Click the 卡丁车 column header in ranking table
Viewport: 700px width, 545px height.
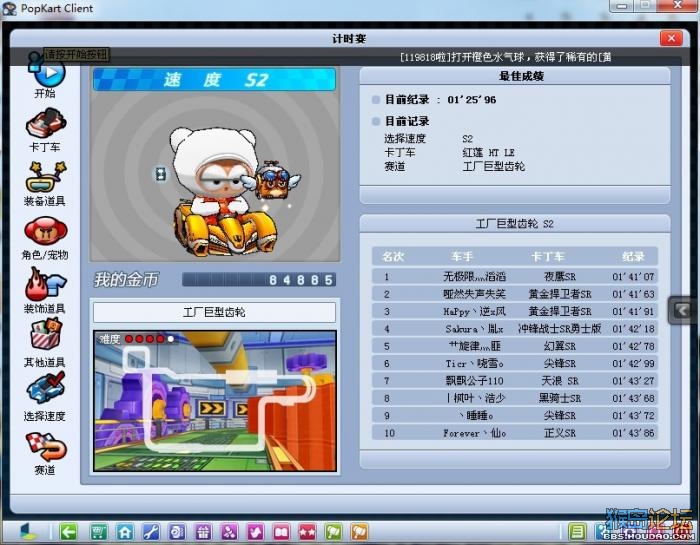pos(548,257)
